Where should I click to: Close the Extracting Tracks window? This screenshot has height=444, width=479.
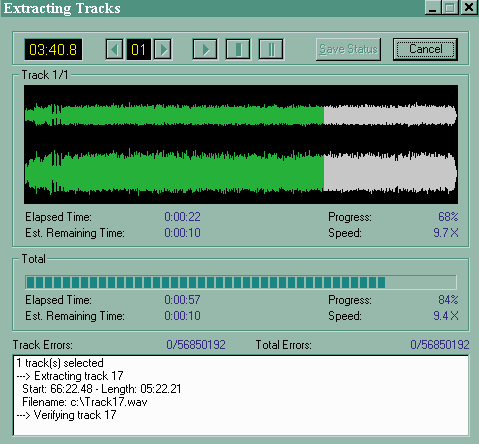click(x=469, y=7)
